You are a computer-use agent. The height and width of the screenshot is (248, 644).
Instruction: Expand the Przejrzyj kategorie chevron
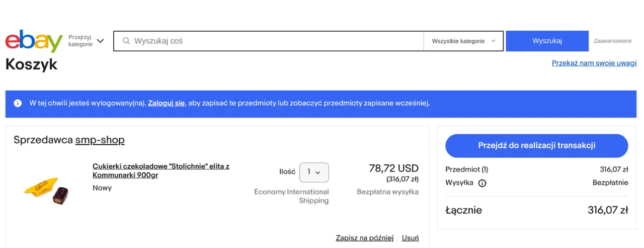point(100,41)
